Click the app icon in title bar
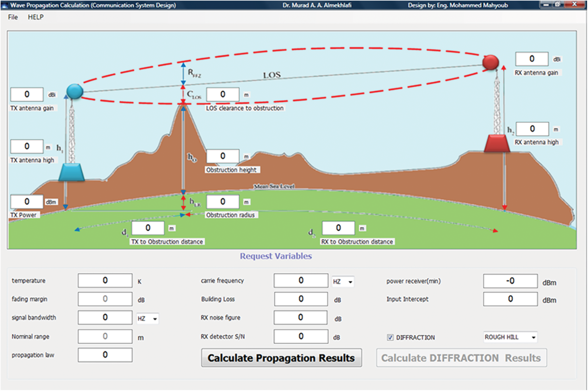 point(5,5)
